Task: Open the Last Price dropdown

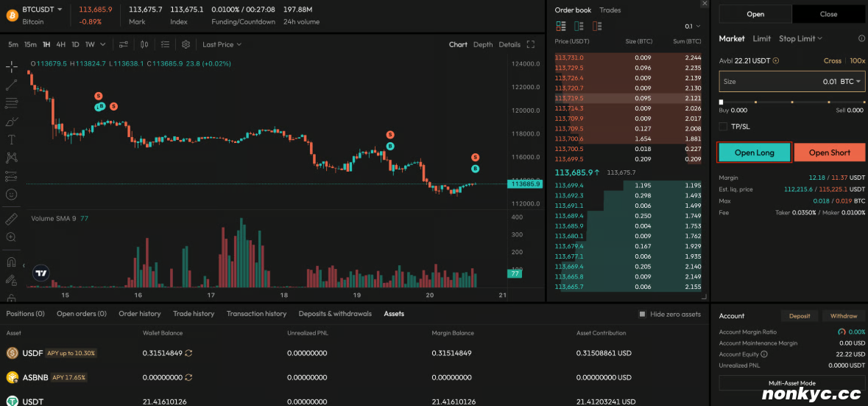Action: (222, 44)
